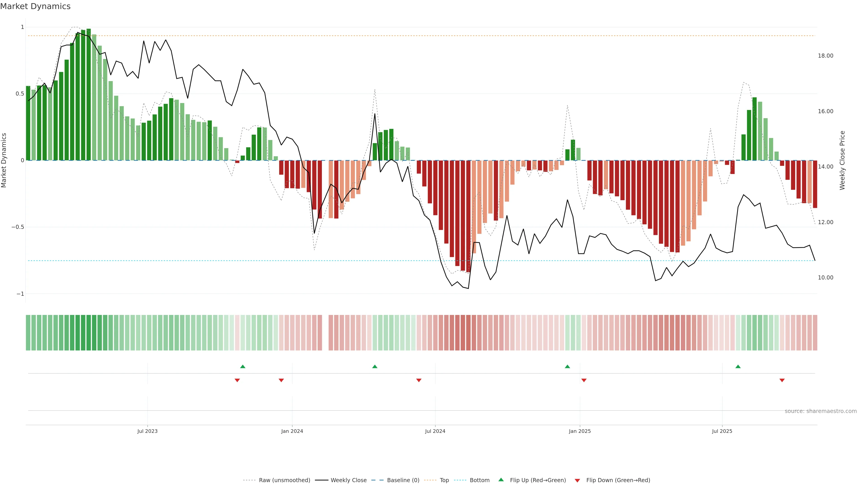Click the Flip Up marker just after Jul 2025
This screenshot has height=488, width=868.
(738, 366)
